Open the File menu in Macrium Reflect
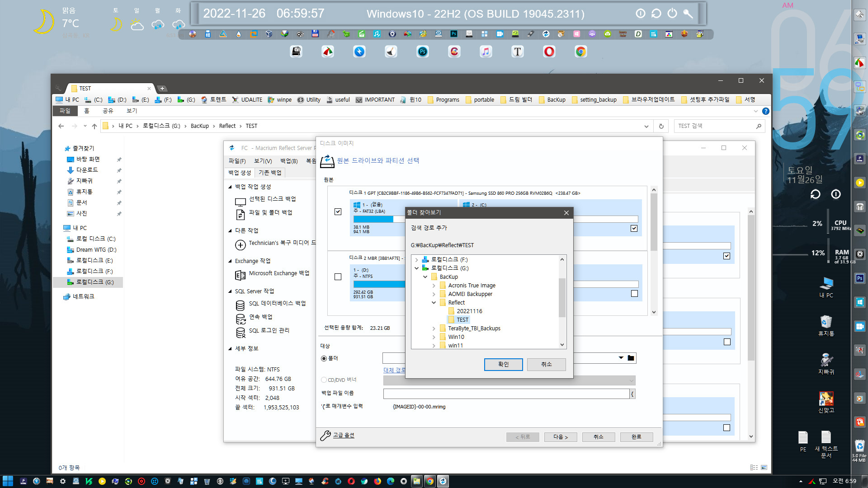 click(237, 161)
